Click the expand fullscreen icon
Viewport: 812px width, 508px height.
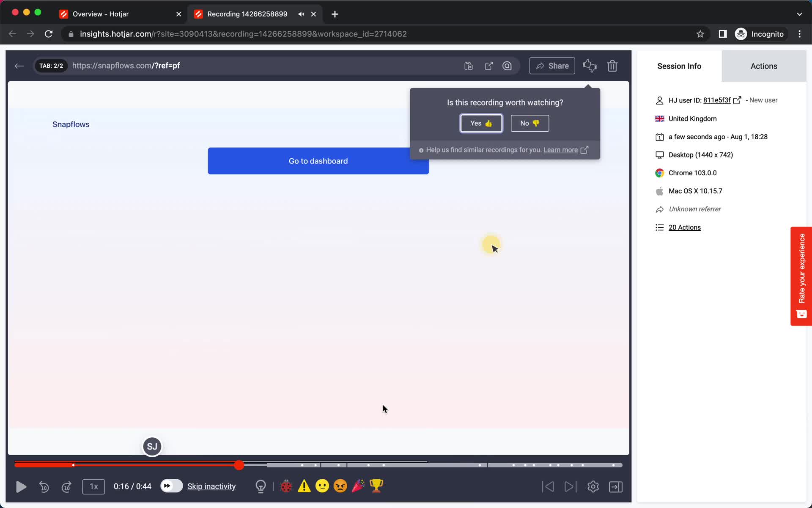pos(616,486)
